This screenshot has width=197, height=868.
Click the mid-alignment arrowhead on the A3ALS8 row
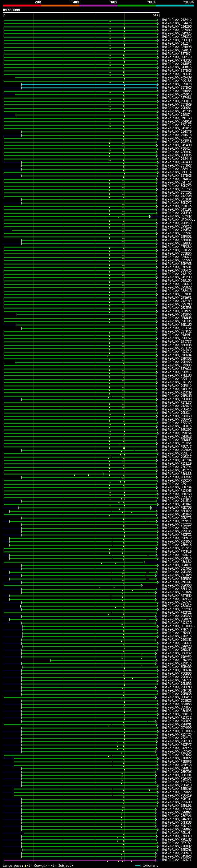tap(103, 474)
